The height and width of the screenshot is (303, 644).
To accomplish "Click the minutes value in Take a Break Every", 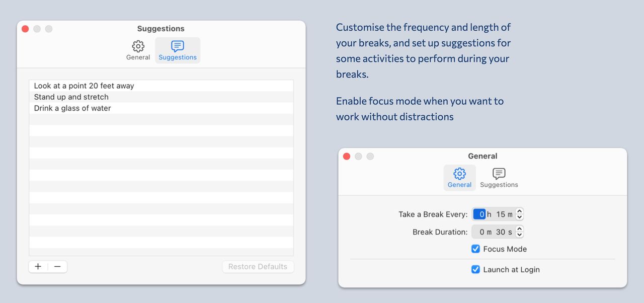I will click(x=501, y=214).
